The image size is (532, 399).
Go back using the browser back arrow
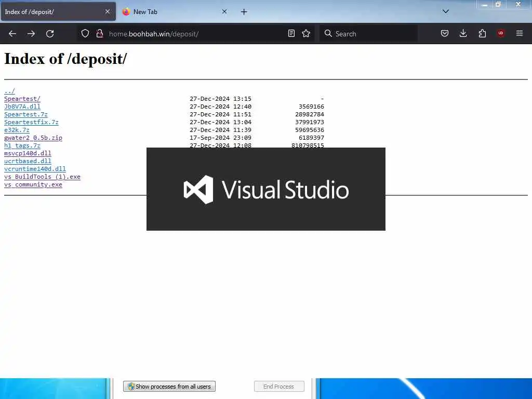(12, 34)
